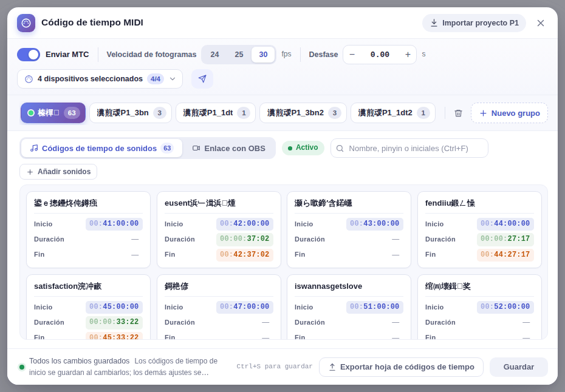Image resolution: width=565 pixels, height=392 pixels.
Task: Switch to Enlace con OBS tab
Action: click(x=229, y=148)
